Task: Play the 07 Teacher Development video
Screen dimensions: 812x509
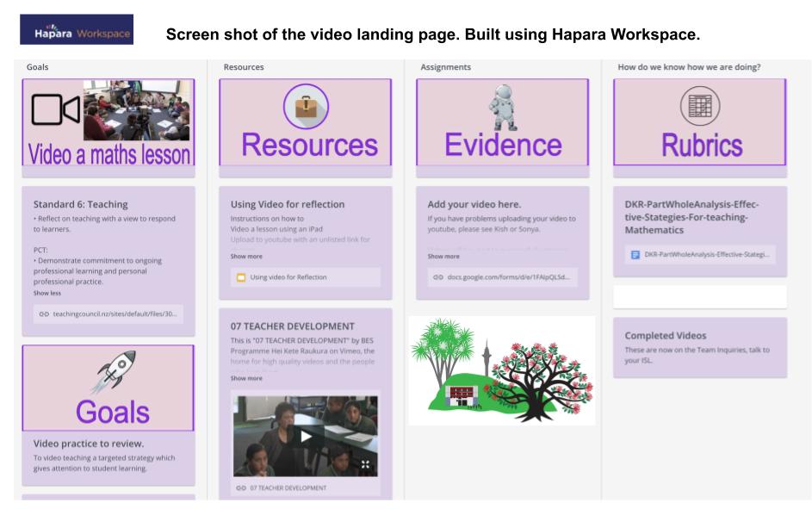Action: coord(305,435)
